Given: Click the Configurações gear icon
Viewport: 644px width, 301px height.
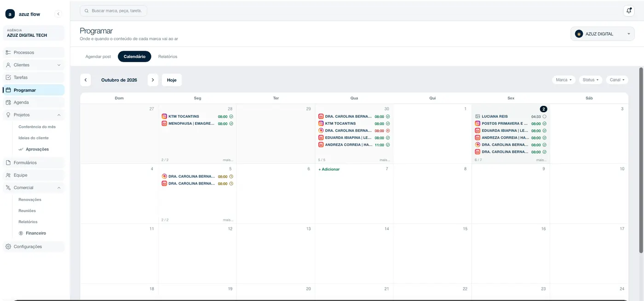Looking at the screenshot, I should (8, 247).
